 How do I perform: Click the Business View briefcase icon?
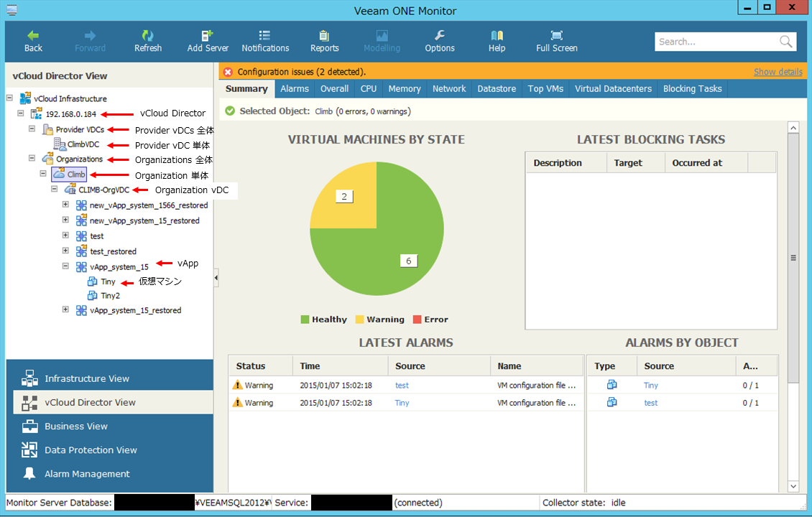tap(29, 427)
